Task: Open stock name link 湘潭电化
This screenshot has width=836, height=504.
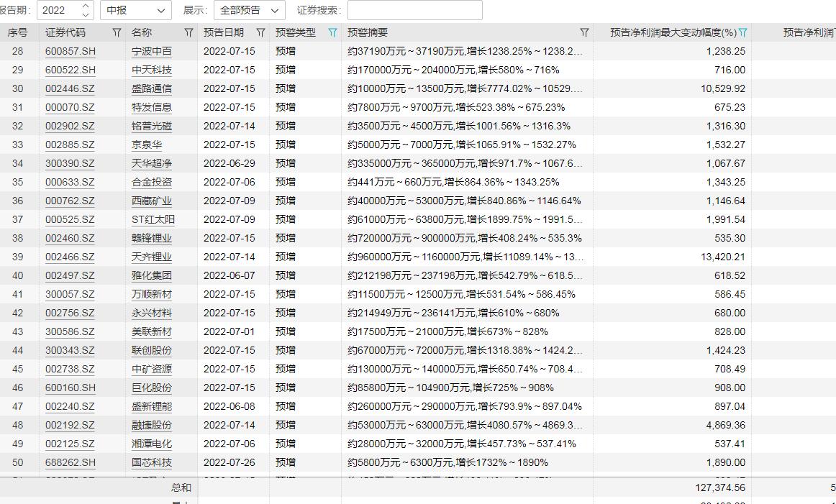Action: click(152, 444)
